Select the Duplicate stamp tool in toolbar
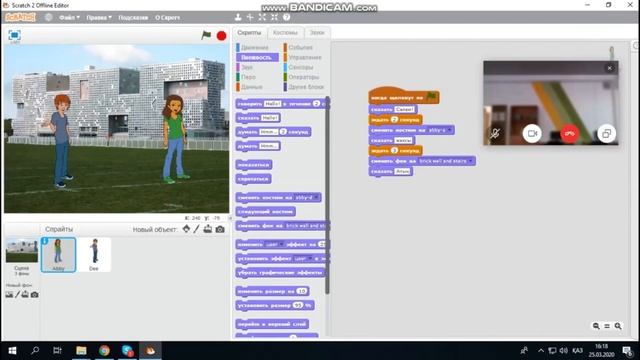 coord(238,17)
